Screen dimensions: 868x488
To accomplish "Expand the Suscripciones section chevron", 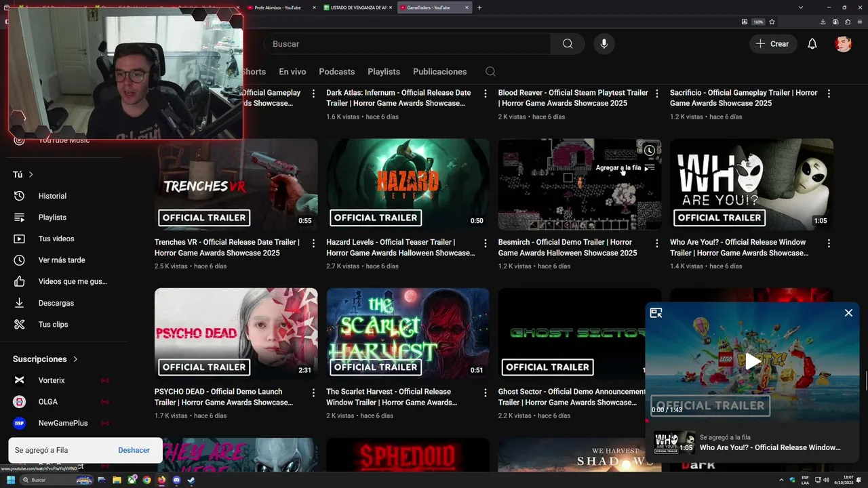I will pyautogui.click(x=75, y=359).
